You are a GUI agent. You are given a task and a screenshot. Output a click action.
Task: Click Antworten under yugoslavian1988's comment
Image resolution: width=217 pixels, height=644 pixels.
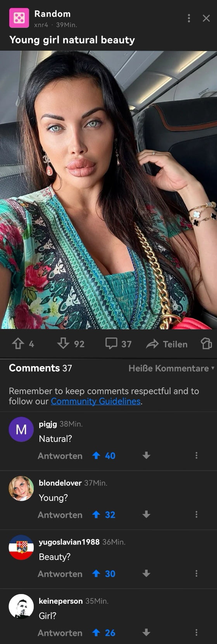(x=60, y=574)
